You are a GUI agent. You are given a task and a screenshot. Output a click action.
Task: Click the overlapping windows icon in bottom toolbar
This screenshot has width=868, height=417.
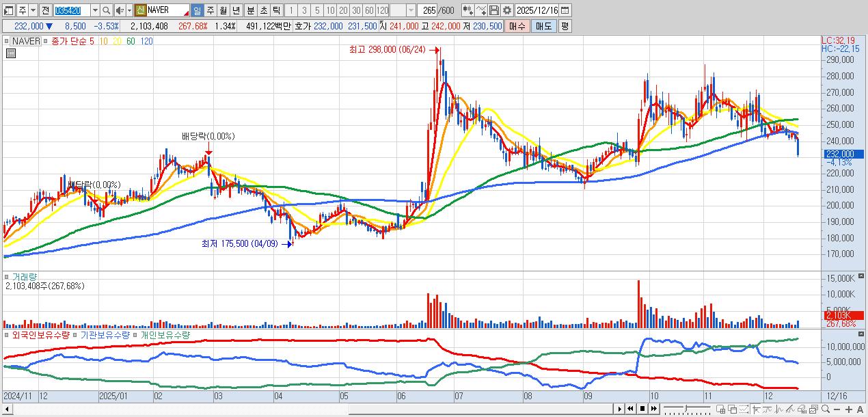(x=733, y=409)
